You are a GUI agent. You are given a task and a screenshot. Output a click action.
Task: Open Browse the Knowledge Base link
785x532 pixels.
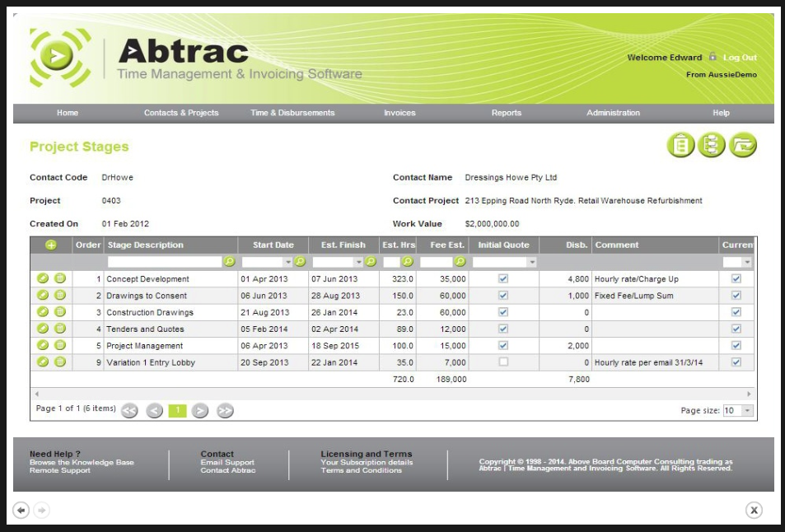pyautogui.click(x=82, y=463)
